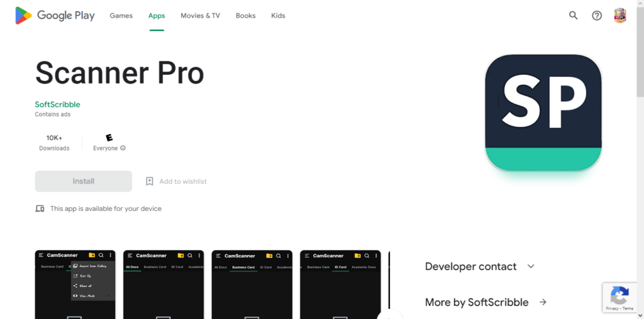Click the E content rating badge
Viewport: 644px width, 319px height.
coord(109,138)
